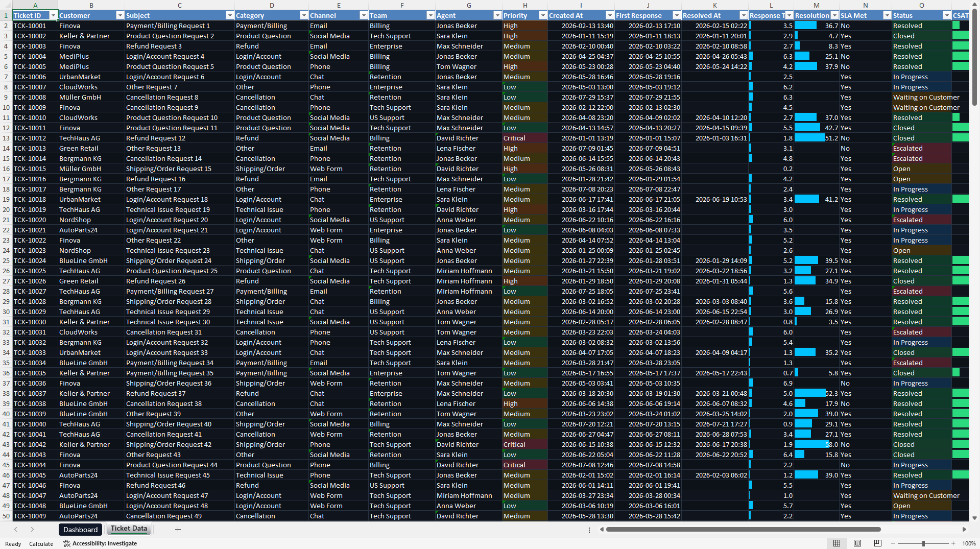Click Calculate in the status bar
980x549 pixels.
click(41, 544)
